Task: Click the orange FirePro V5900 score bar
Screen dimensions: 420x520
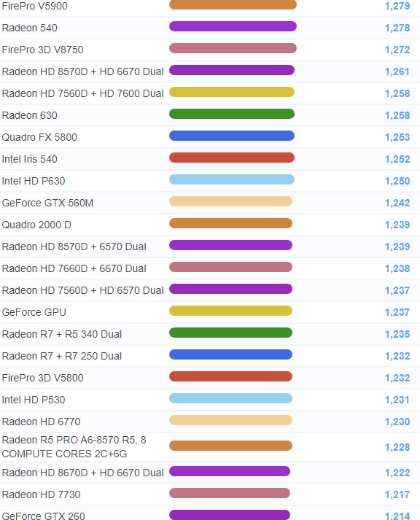Action: click(233, 4)
